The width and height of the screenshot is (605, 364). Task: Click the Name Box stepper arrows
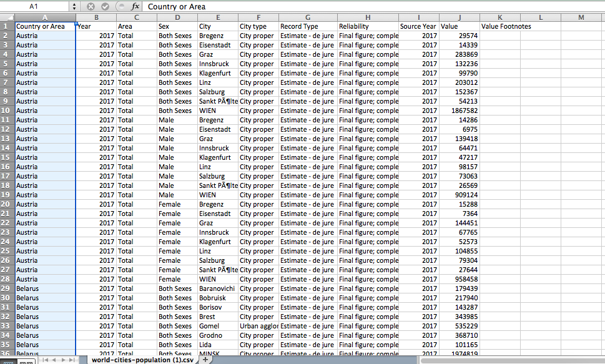tap(74, 7)
